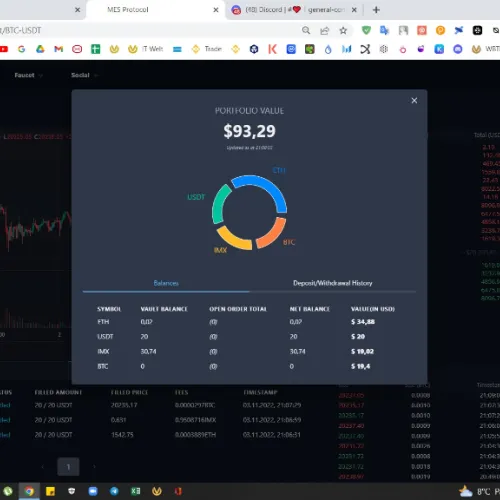Click the USDT row value $ 20
This screenshot has height=500, width=500.
point(358,337)
